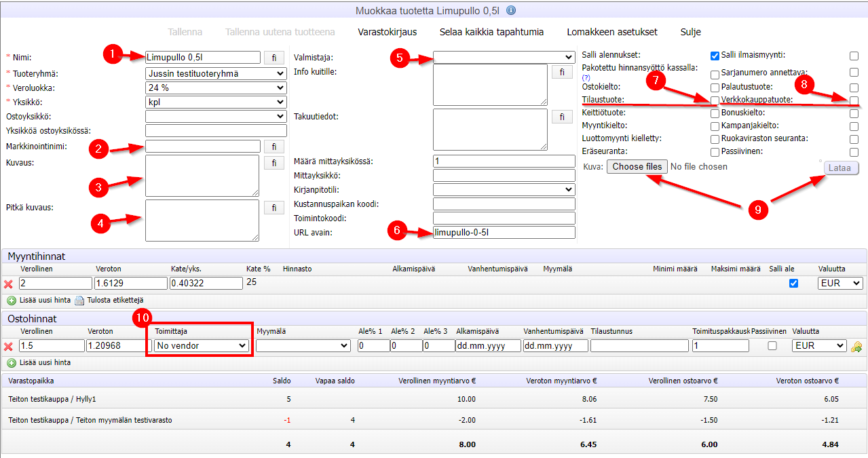The image size is (868, 458).
Task: Enable the Verkkokauppatuote checkbox
Action: point(854,100)
